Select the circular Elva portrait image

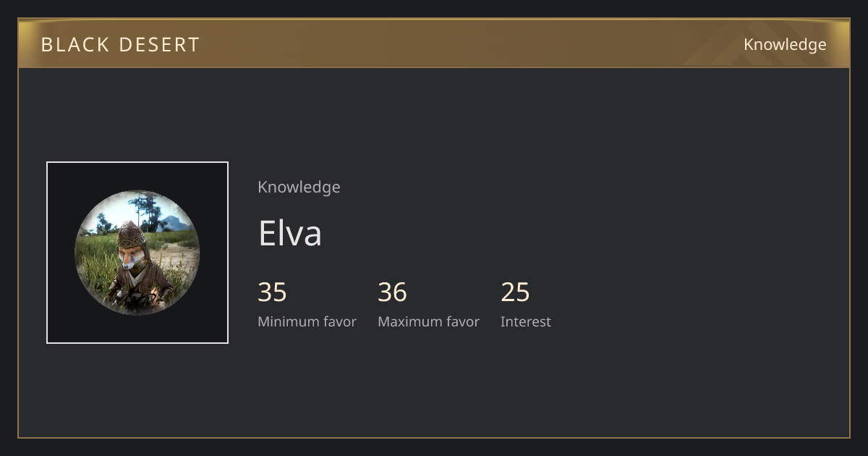pos(137,253)
